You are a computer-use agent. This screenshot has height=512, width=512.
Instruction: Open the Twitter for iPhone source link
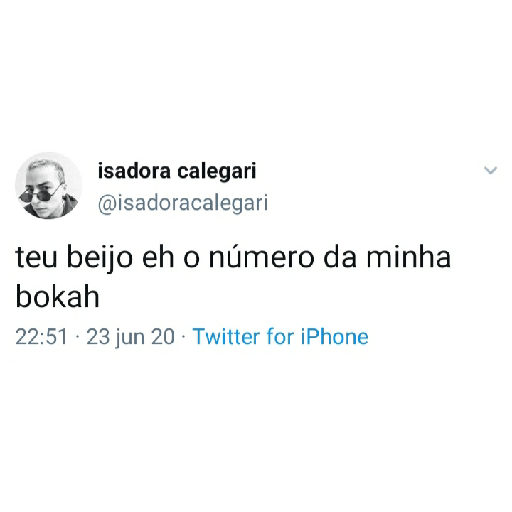(x=281, y=337)
